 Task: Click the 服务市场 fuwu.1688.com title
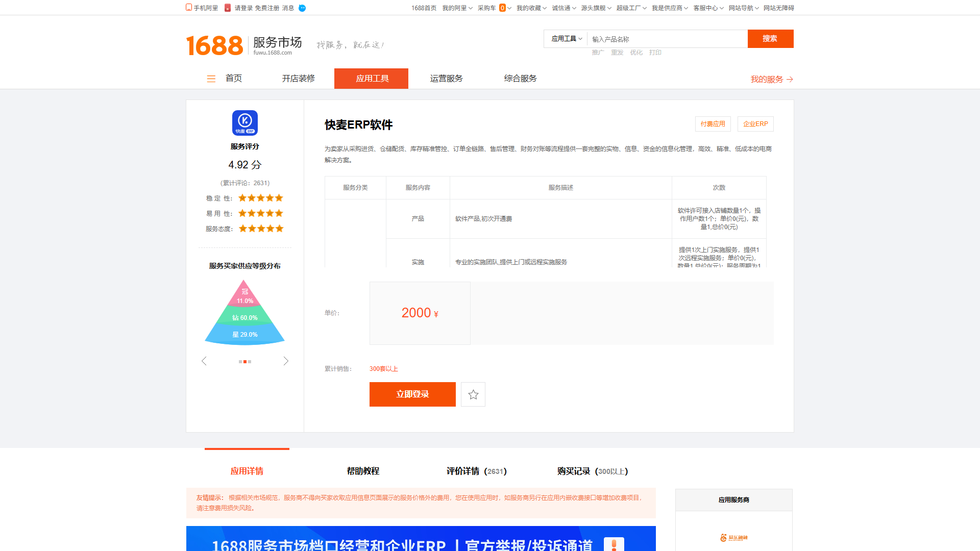[x=278, y=45]
